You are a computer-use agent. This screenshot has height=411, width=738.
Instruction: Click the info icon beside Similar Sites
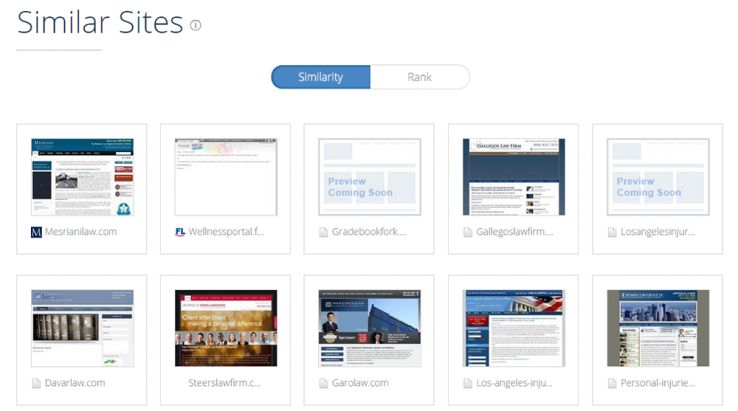point(196,25)
